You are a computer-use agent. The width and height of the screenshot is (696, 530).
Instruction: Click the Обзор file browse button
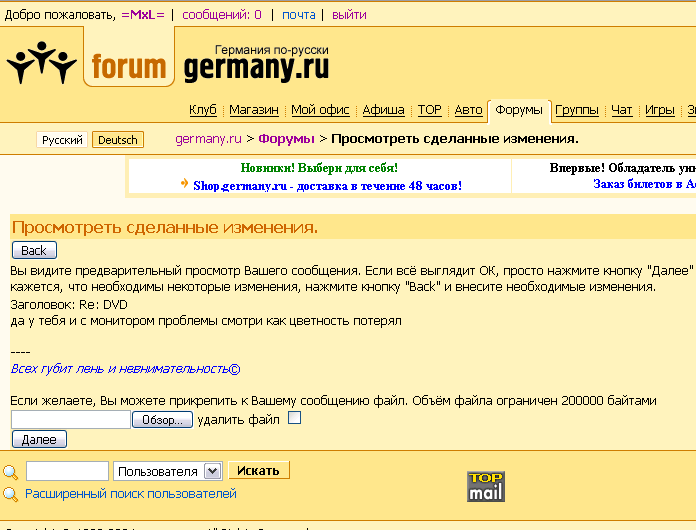pos(164,420)
